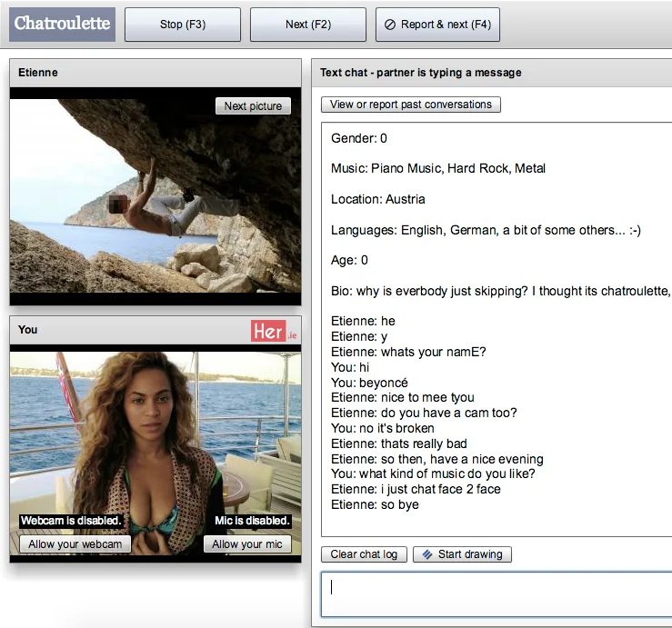
Task: Click message 'You: what kind of music do you like?'
Action: click(x=433, y=473)
